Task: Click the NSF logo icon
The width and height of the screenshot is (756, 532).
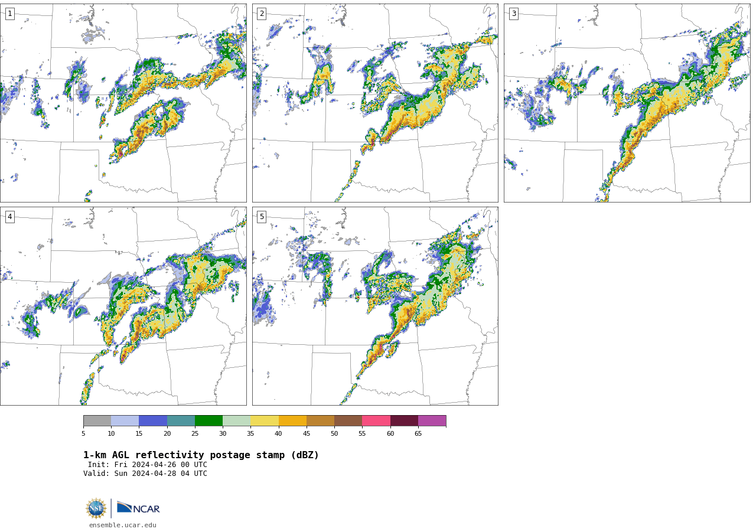Action: [96, 508]
